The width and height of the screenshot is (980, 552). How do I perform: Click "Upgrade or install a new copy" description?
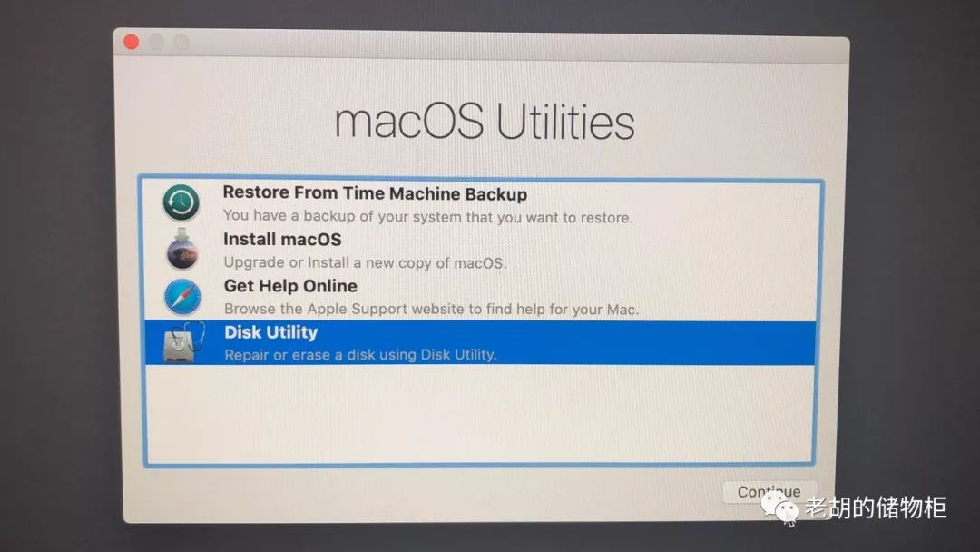[365, 262]
